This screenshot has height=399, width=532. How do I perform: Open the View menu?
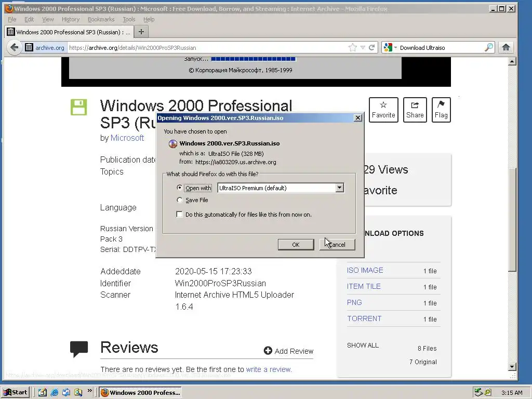click(48, 19)
